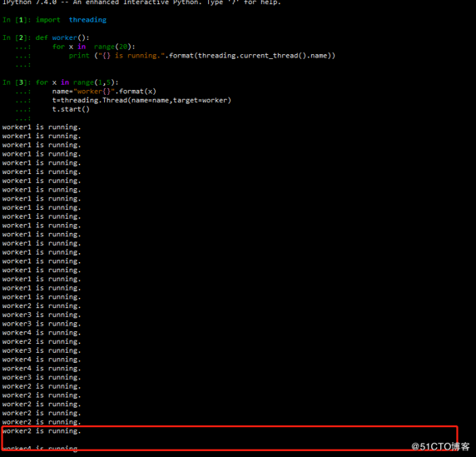Click the 'import' keyword in In [1]

click(48, 20)
